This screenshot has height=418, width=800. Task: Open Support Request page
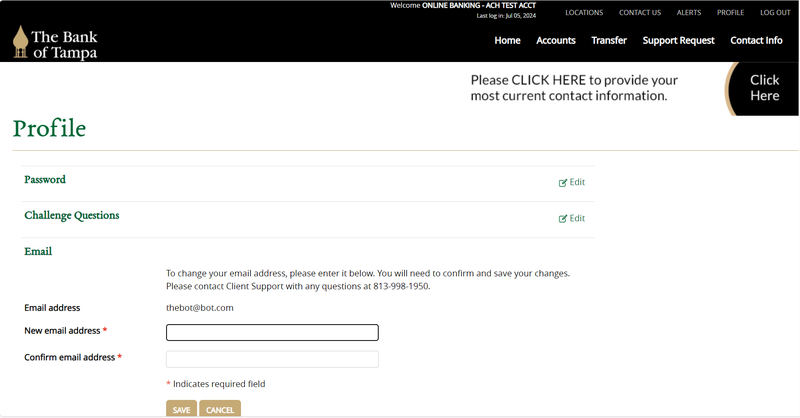tap(678, 40)
